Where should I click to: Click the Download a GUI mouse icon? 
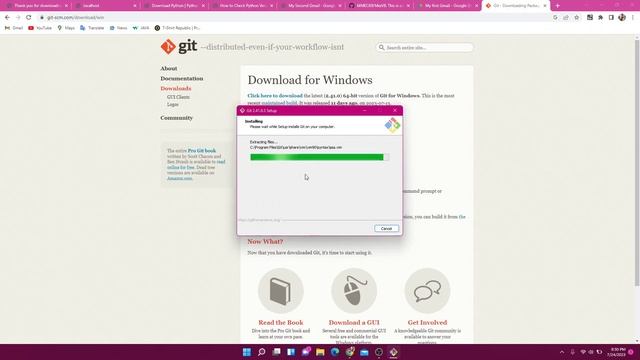coord(354,291)
